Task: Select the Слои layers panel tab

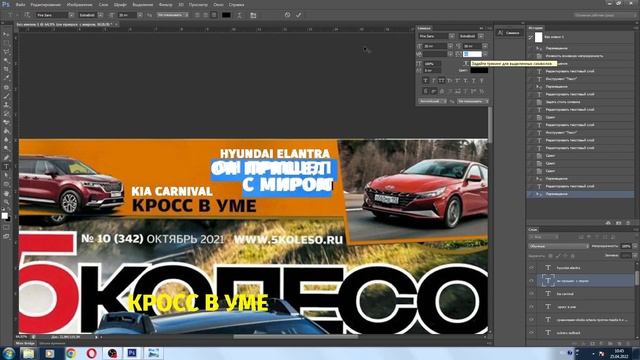Action: (533, 230)
